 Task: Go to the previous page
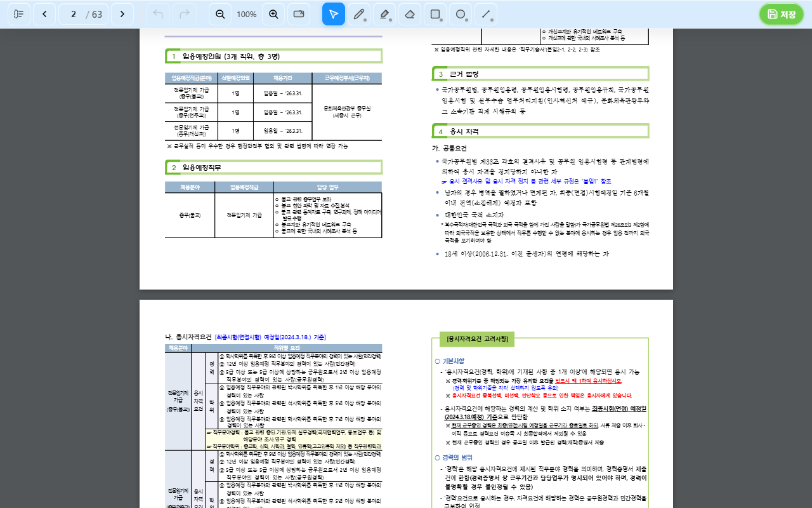[x=44, y=14]
